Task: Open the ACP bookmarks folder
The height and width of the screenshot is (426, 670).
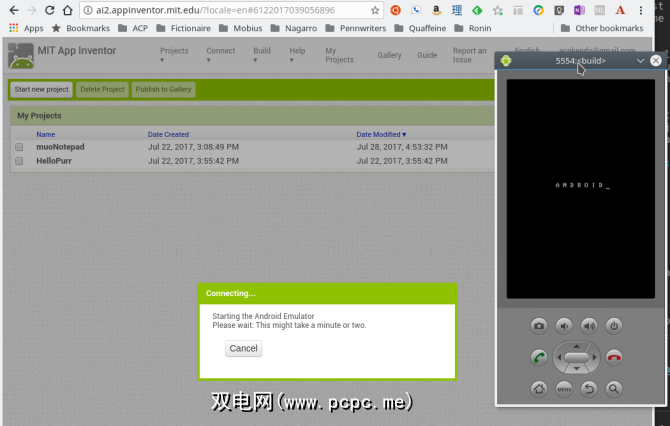Action: [133, 28]
